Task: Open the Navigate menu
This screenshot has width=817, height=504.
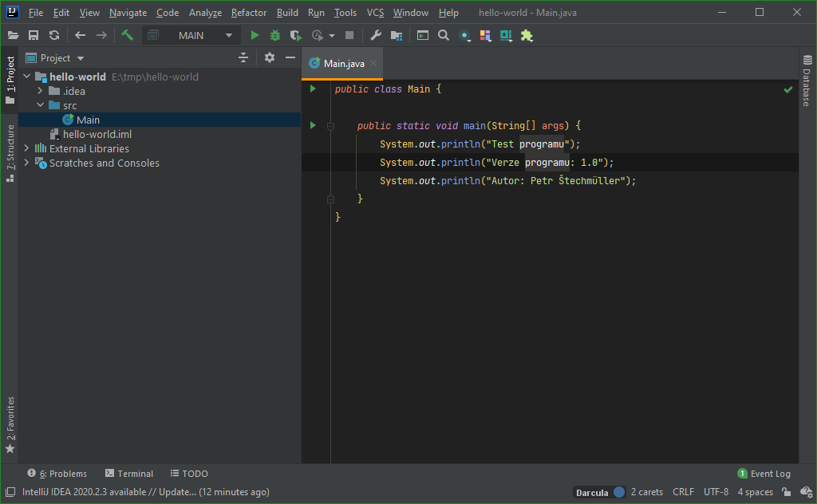Action: [x=128, y=13]
